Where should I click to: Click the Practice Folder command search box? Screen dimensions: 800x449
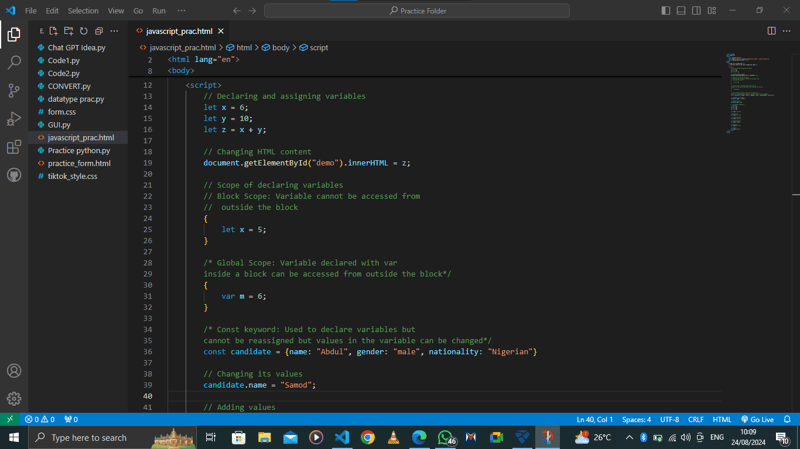(417, 11)
